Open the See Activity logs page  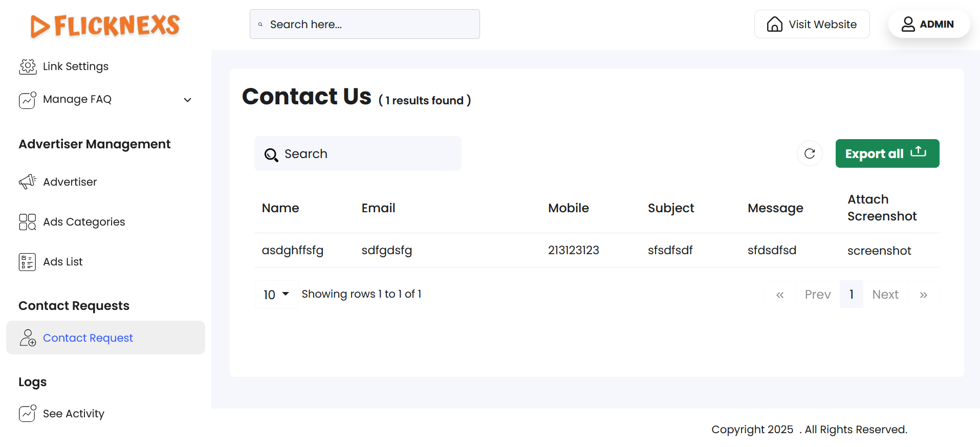click(x=74, y=413)
